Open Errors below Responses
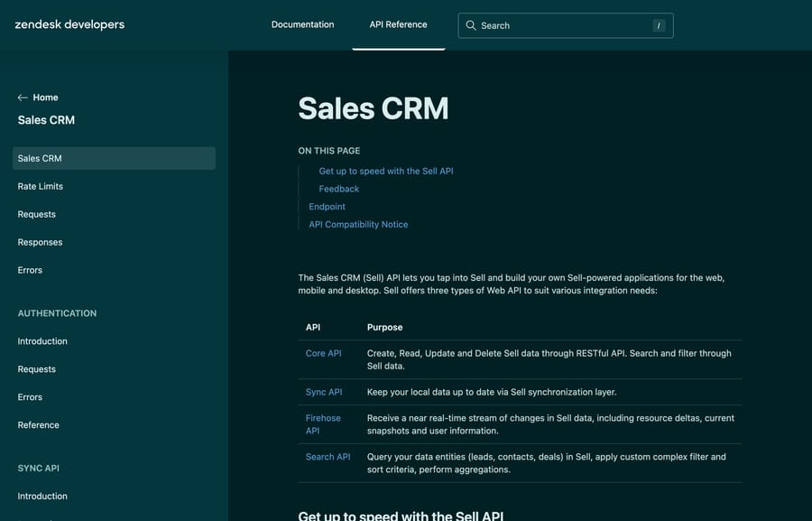Screen dimensions: 812x521 point(30,270)
